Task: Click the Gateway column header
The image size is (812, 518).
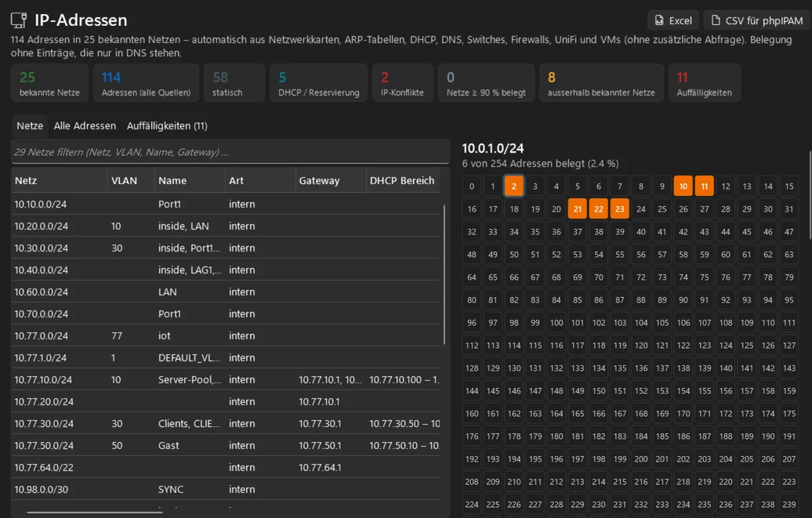Action: [x=331, y=180]
